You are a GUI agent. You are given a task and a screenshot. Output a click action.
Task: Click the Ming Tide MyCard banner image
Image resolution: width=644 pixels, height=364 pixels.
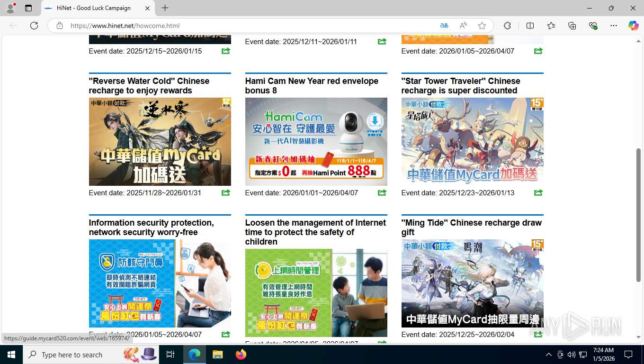[x=473, y=283]
